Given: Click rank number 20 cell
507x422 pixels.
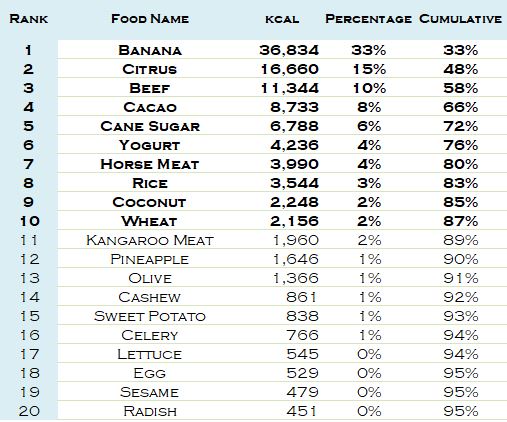Looking at the screenshot, I should click(x=29, y=411).
